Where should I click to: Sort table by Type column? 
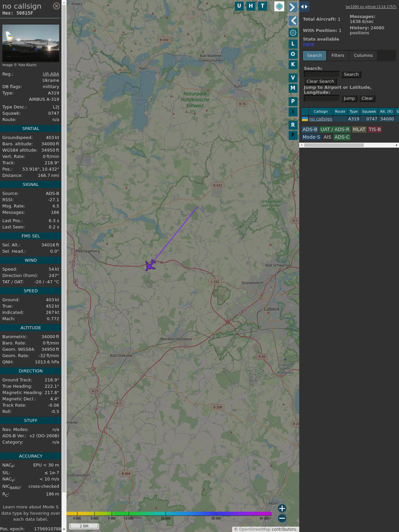point(354,112)
